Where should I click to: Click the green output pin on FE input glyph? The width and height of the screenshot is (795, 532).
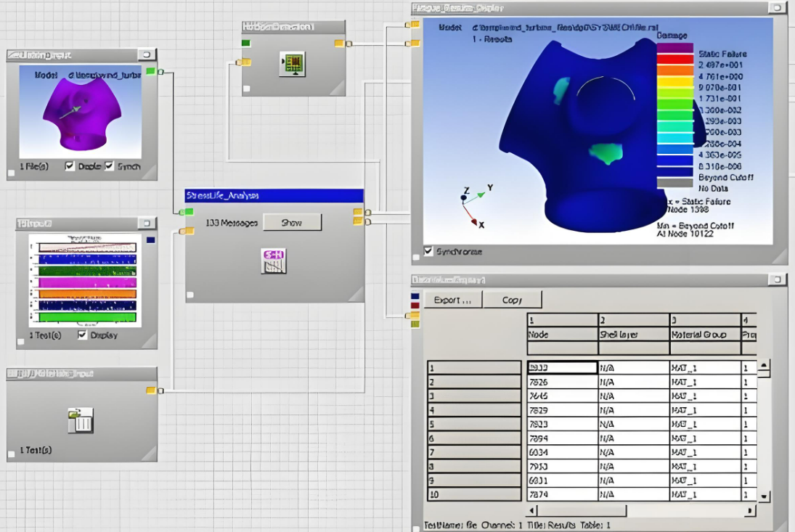point(150,71)
